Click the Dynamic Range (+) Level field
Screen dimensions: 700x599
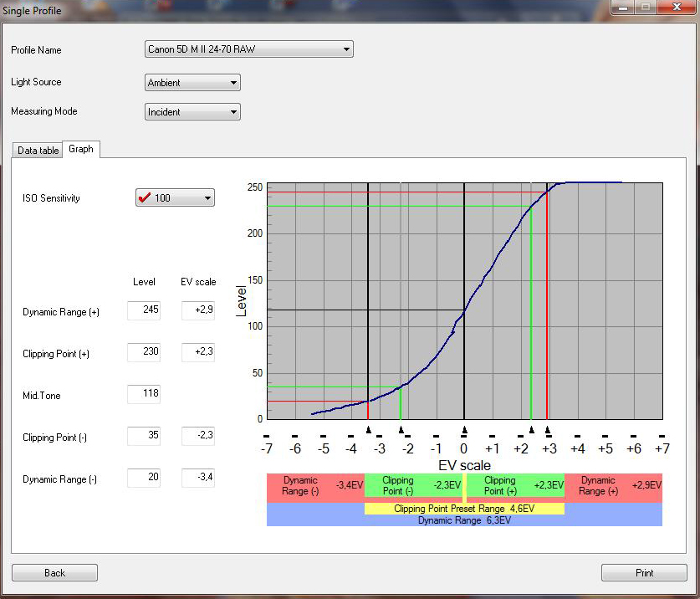tap(144, 310)
